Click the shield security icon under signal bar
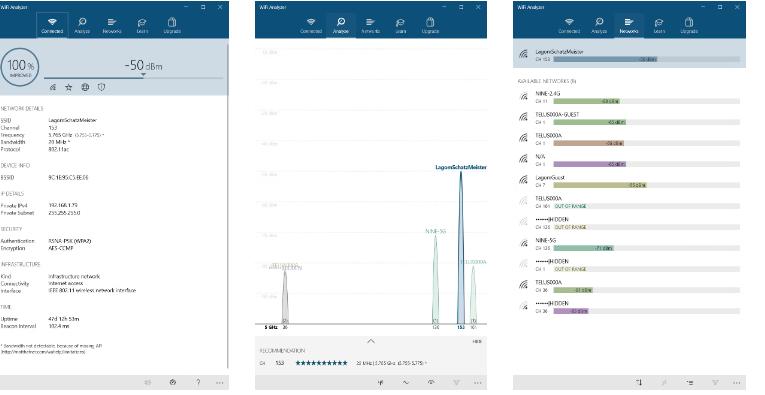This screenshot has height=395, width=765. 101,87
